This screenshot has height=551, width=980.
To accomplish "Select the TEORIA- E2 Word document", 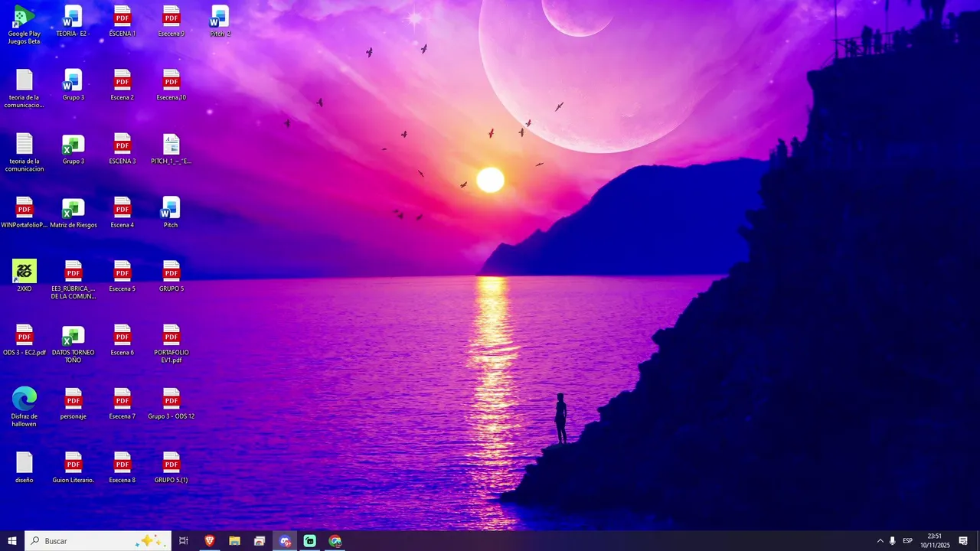I will point(73,21).
